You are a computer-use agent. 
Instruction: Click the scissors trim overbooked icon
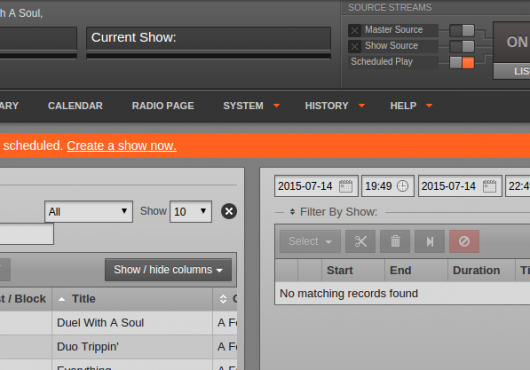point(360,242)
